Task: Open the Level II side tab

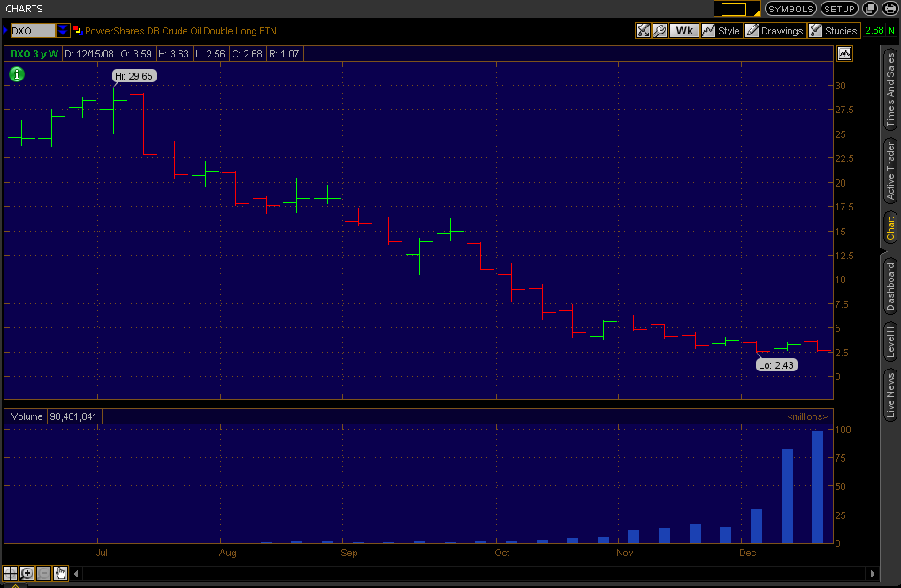Action: click(x=890, y=341)
